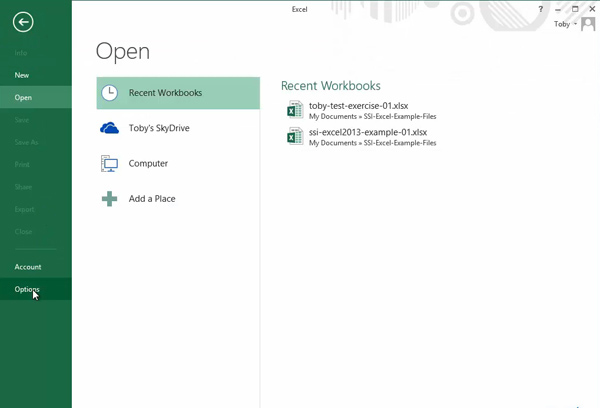Select the Share menu item
Screen dimensions: 600x408
tap(23, 187)
